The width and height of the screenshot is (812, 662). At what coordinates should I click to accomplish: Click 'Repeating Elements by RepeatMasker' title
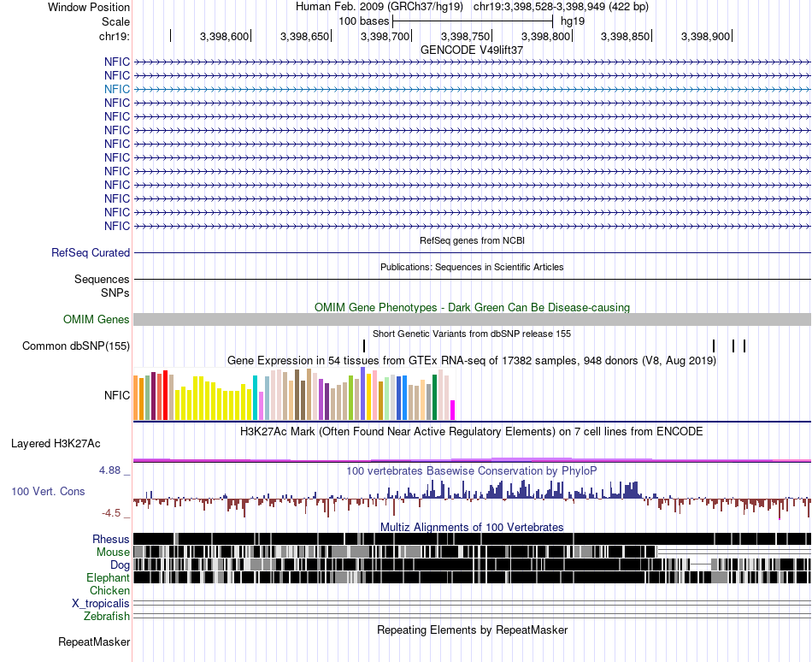point(472,630)
